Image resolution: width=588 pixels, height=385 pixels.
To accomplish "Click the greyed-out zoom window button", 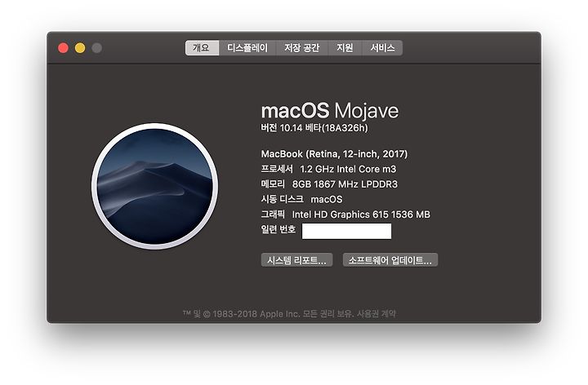I will click(96, 48).
